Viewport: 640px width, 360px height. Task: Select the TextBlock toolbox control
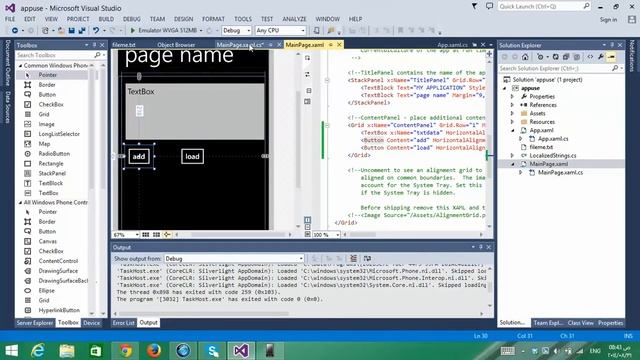tap(51, 183)
